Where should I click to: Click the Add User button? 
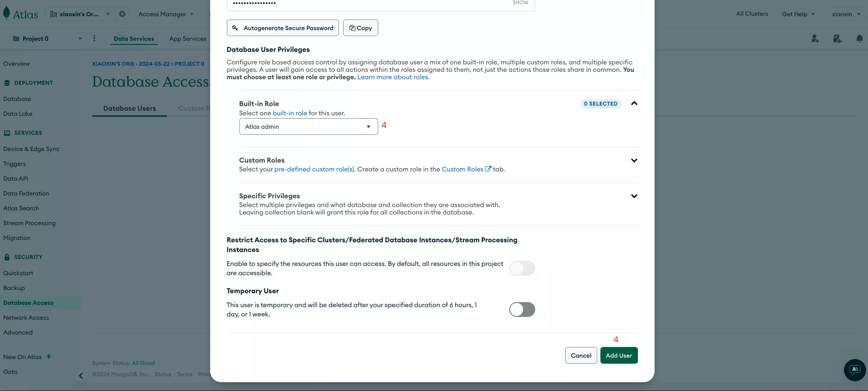coord(619,355)
